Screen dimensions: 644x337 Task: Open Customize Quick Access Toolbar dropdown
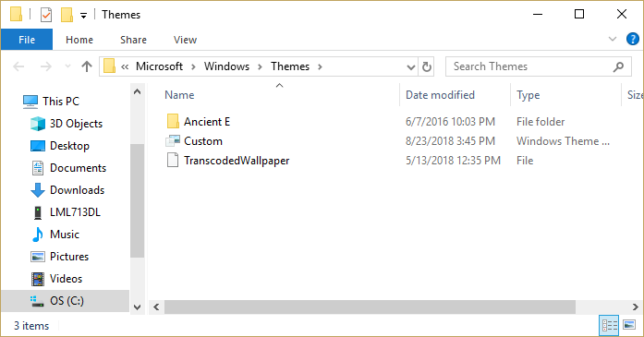point(83,16)
